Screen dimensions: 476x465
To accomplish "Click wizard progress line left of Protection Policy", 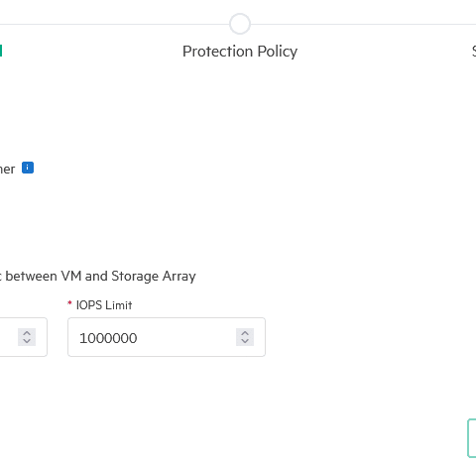I will pyautogui.click(x=115, y=24).
